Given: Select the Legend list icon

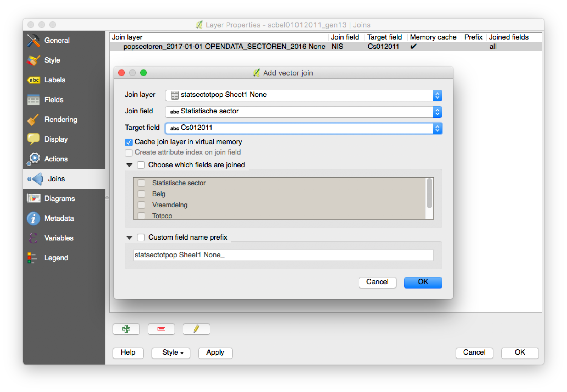Looking at the screenshot, I should coord(32,258).
